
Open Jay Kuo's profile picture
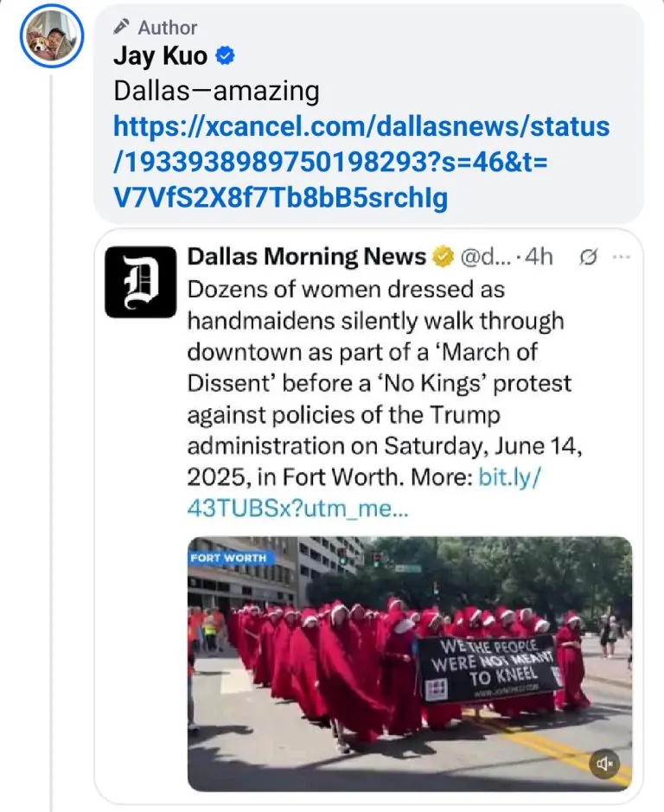[52, 39]
